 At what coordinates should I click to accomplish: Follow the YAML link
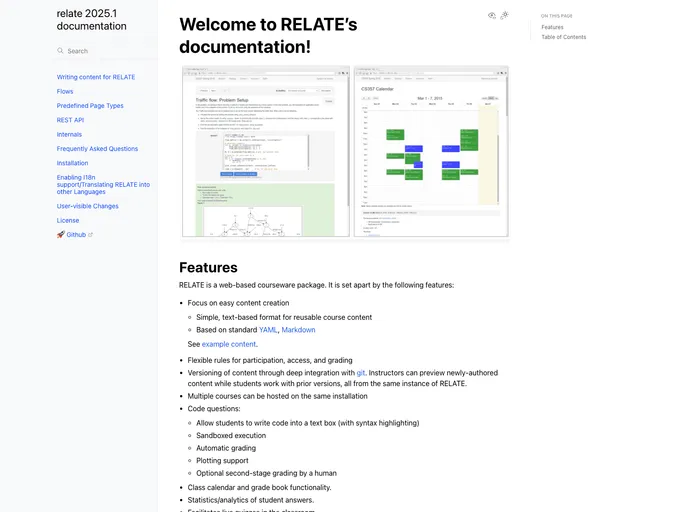coord(268,330)
